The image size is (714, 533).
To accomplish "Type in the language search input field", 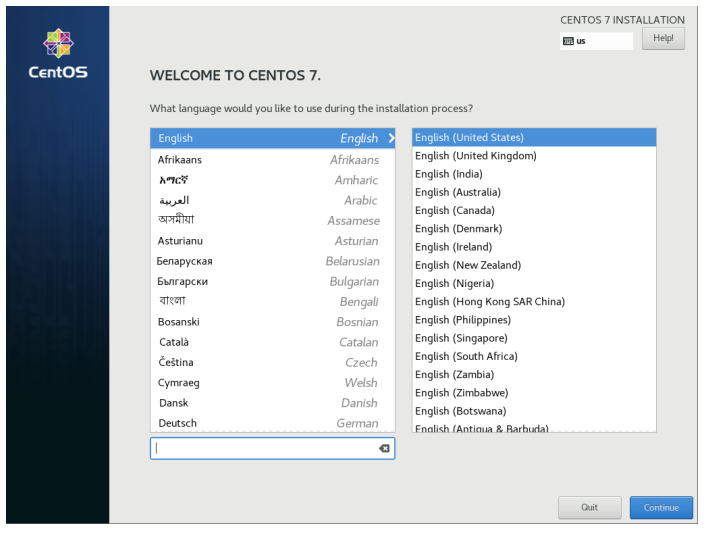I will click(265, 449).
